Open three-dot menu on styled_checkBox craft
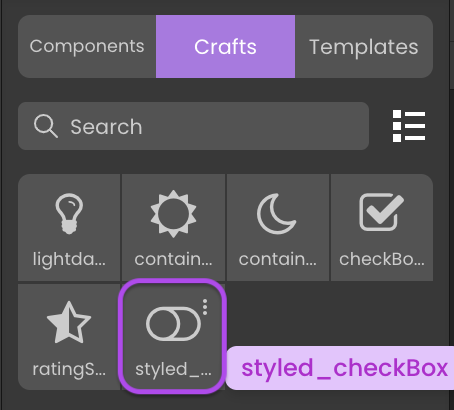The image size is (454, 410). (x=205, y=307)
